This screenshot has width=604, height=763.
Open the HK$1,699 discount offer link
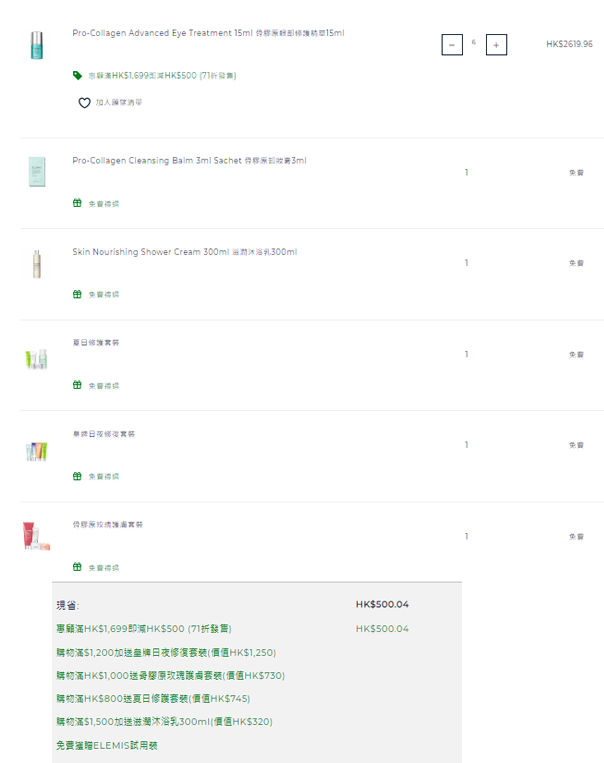tap(162, 75)
